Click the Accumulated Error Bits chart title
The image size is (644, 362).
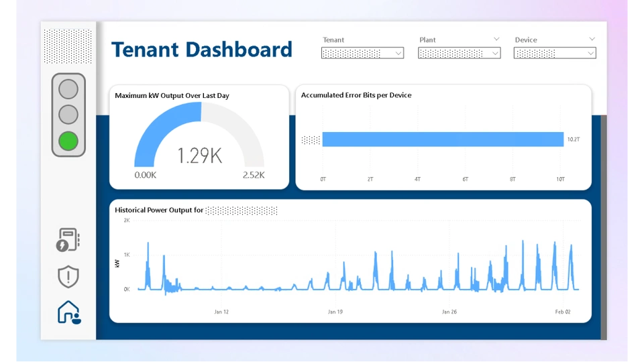[356, 95]
